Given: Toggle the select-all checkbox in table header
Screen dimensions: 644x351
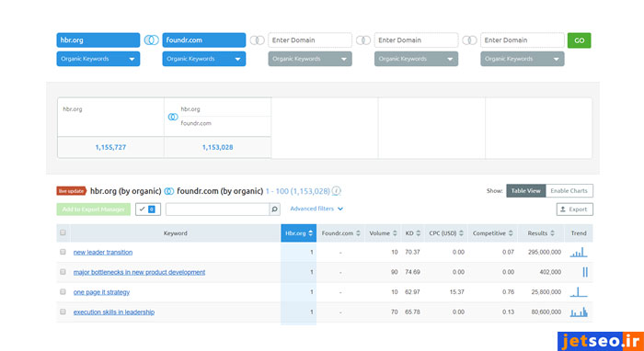Looking at the screenshot, I should tap(63, 232).
